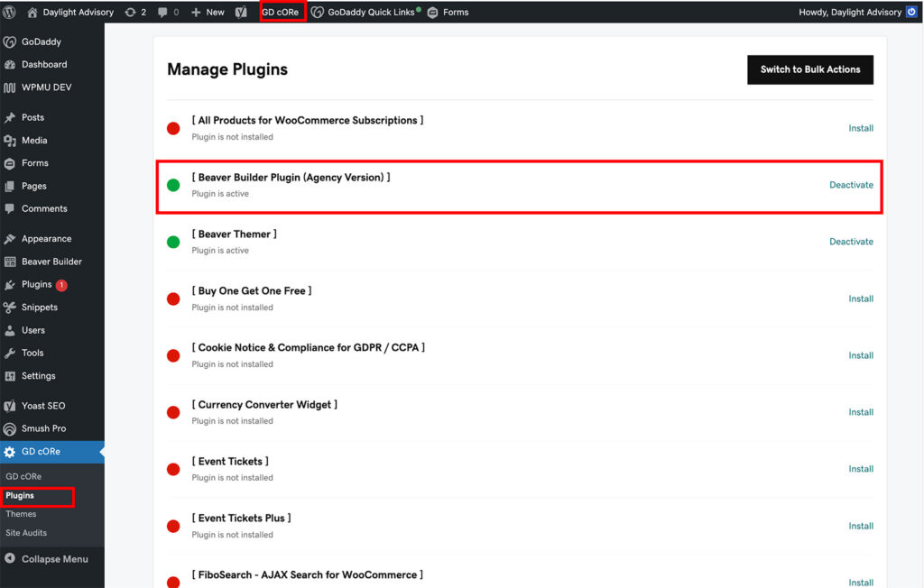
Task: Open the New content dropdown
Action: tap(208, 12)
